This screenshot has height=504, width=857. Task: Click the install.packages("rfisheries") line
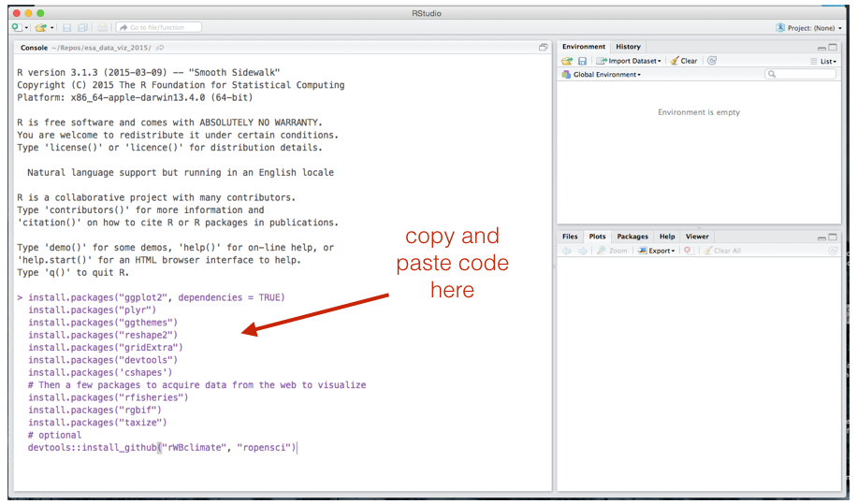coord(109,397)
